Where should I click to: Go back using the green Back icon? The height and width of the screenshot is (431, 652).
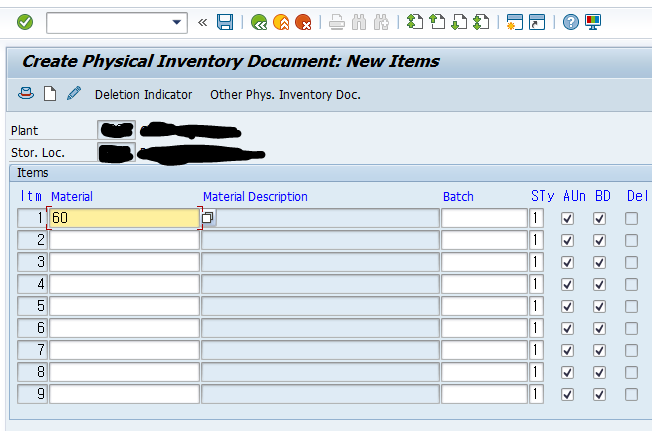point(259,22)
